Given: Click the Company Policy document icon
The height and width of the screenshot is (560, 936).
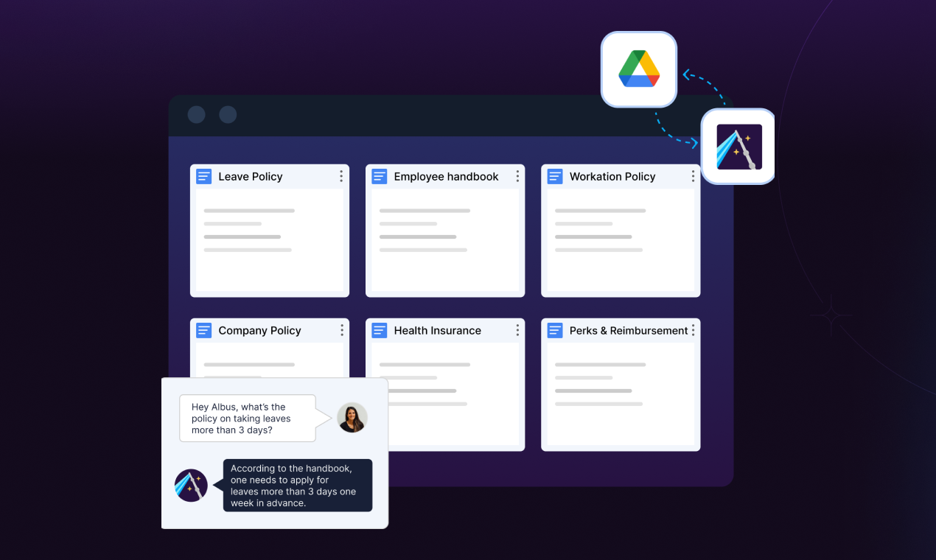Looking at the screenshot, I should point(204,331).
